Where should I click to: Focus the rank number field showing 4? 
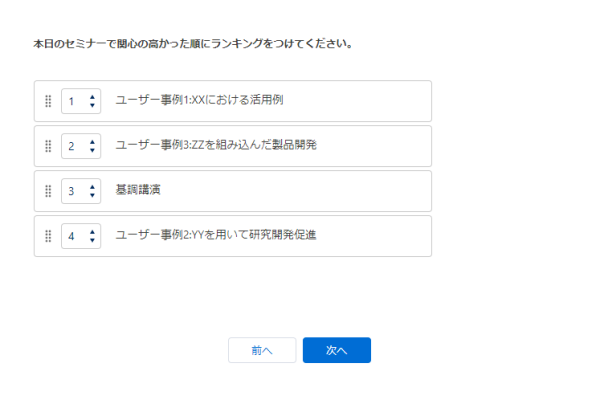(73, 236)
